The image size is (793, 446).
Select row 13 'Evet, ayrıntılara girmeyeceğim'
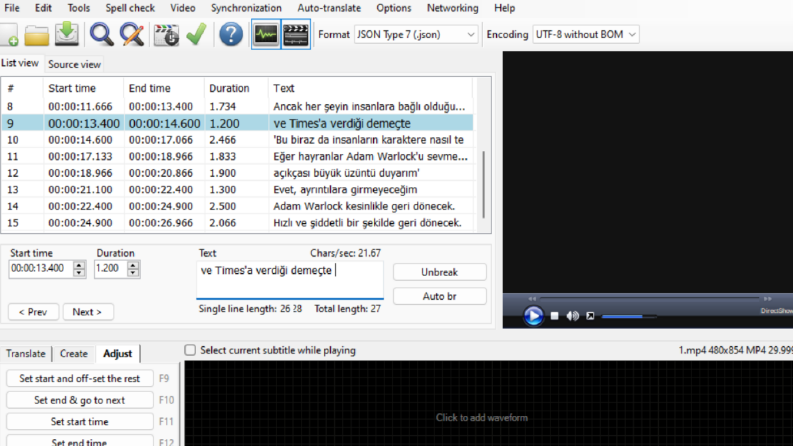[x=238, y=190]
